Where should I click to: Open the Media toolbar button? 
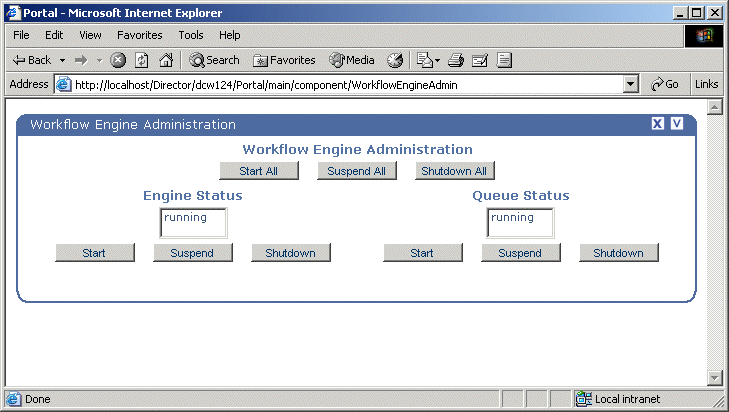[x=352, y=60]
